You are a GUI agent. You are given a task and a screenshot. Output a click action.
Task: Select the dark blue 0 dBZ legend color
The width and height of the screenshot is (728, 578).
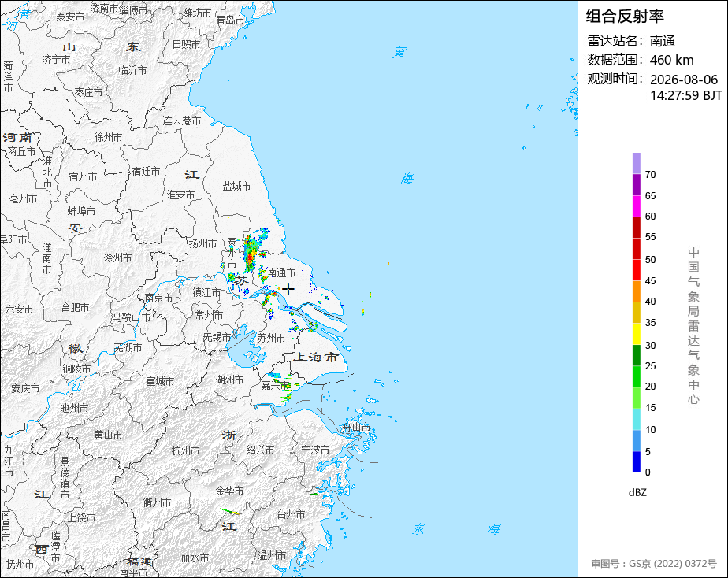click(x=636, y=462)
